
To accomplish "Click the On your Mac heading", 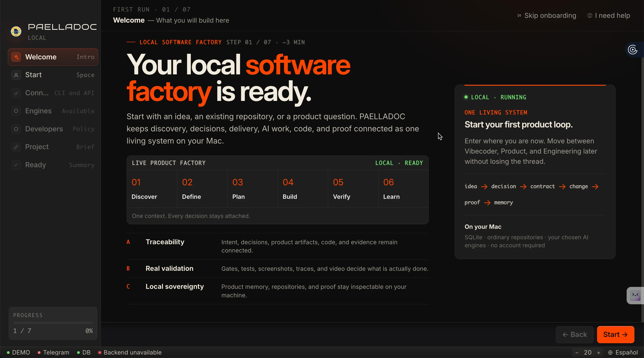I will pos(483,227).
